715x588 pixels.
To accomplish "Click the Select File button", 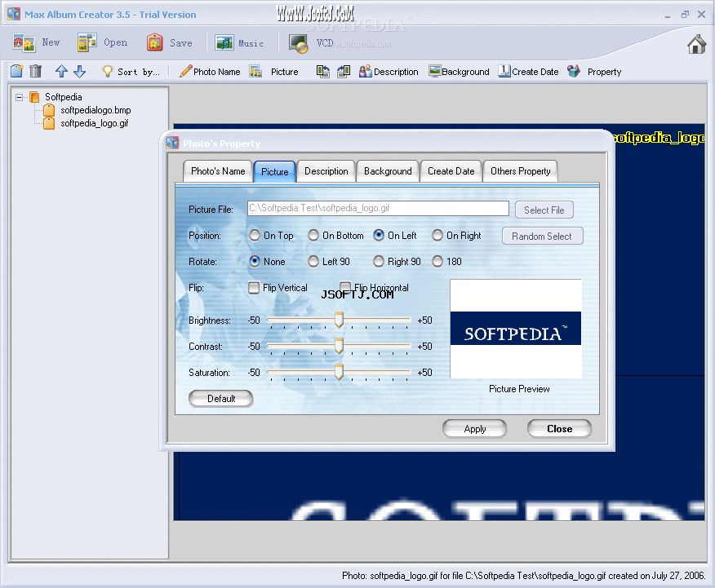I will pyautogui.click(x=544, y=210).
